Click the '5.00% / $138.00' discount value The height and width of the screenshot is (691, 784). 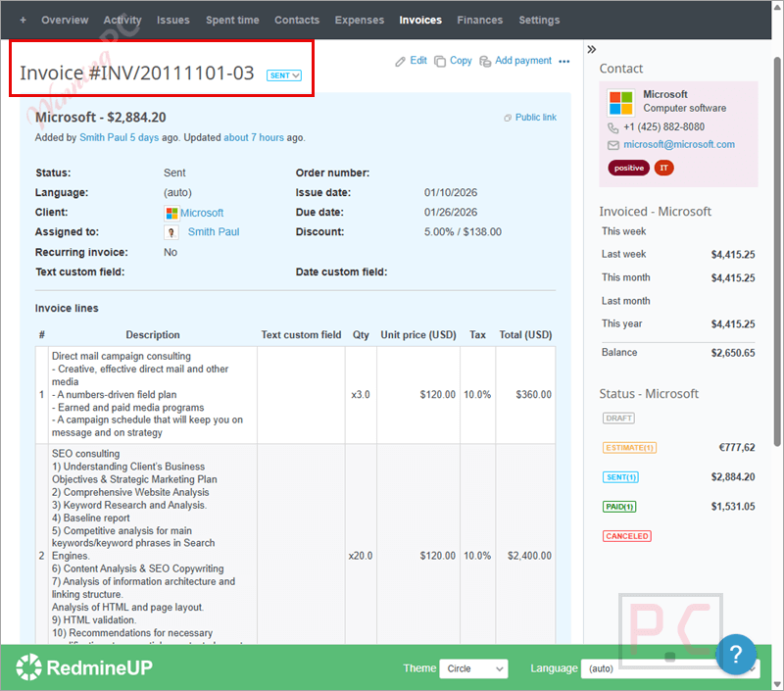point(463,232)
